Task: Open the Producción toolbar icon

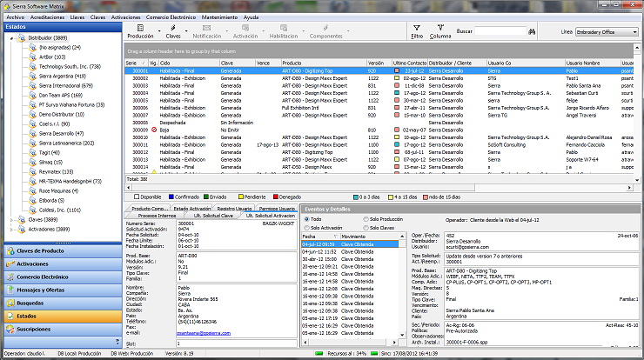Action: [x=140, y=28]
